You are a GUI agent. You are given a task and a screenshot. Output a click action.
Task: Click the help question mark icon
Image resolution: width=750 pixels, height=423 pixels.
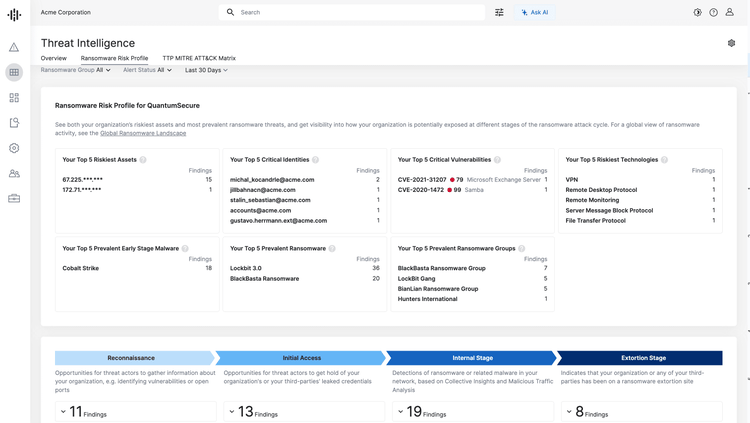(x=713, y=13)
